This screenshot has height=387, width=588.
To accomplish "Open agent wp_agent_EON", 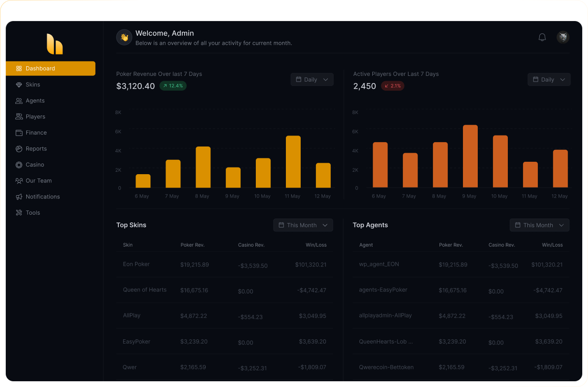I will click(379, 264).
